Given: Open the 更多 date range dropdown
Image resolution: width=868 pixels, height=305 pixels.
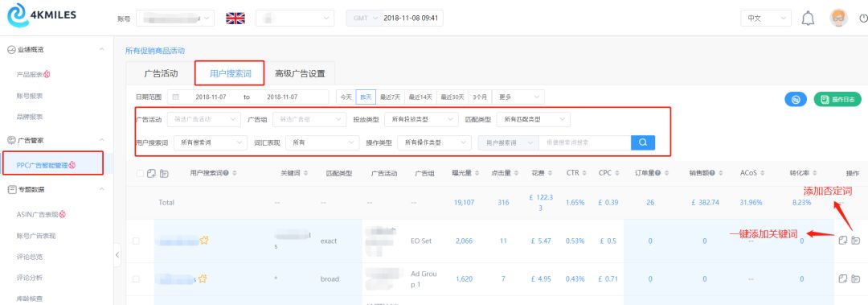Looking at the screenshot, I should 518,97.
